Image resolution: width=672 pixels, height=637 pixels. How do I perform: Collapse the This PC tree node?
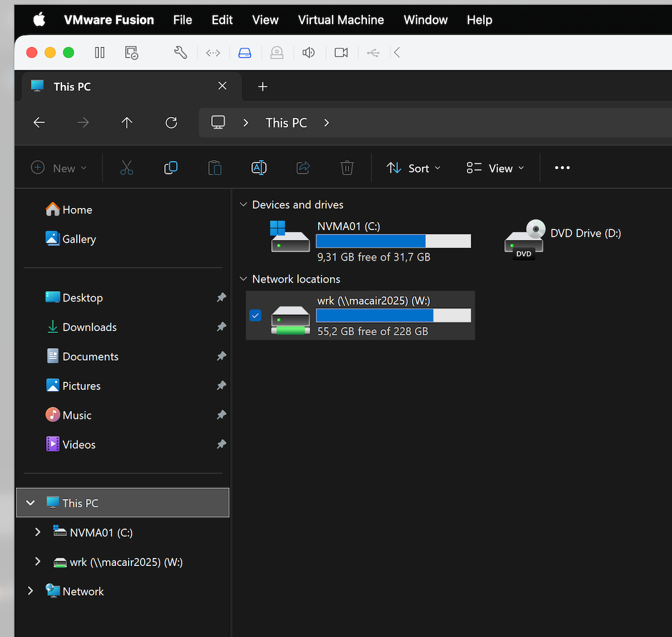[30, 503]
